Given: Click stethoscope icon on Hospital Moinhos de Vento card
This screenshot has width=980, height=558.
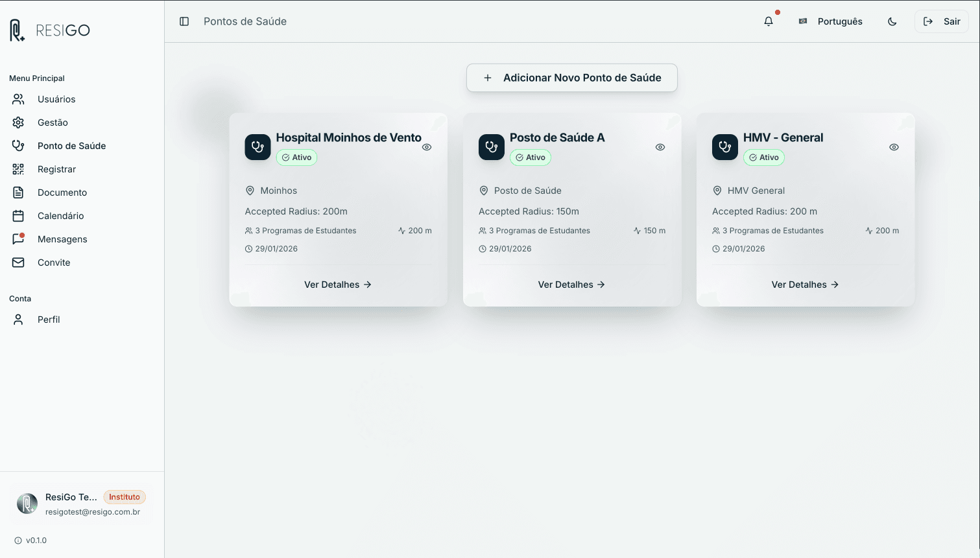Looking at the screenshot, I should pos(257,147).
